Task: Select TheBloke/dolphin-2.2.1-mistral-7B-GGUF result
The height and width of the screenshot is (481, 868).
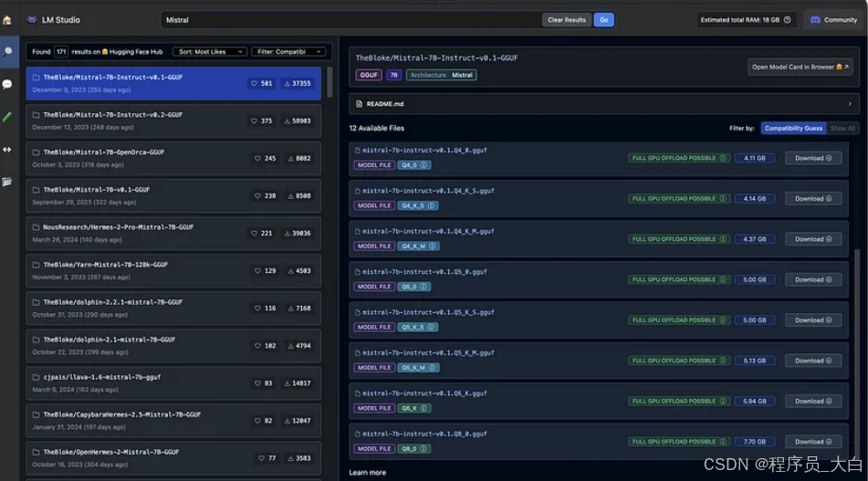Action: point(173,308)
